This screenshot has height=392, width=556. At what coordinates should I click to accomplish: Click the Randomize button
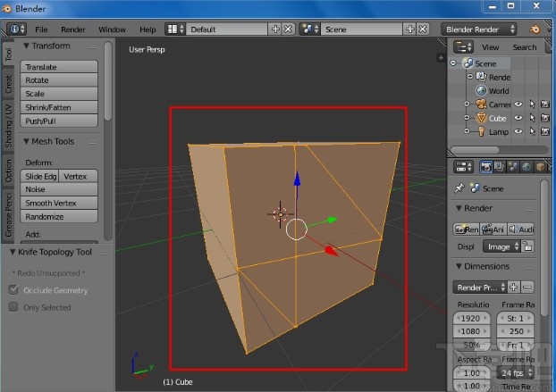59,216
